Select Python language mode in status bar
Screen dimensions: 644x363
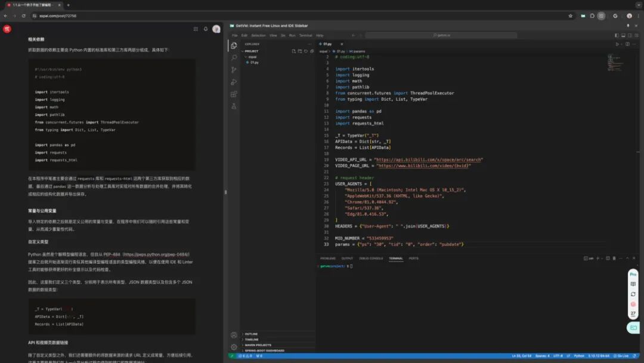click(x=579, y=356)
